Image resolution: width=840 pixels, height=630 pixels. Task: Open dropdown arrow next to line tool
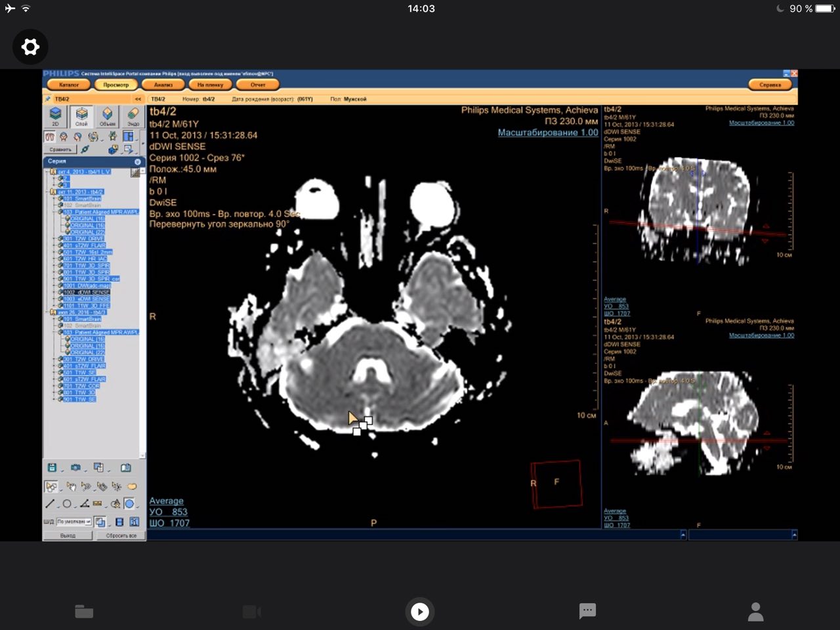(58, 506)
